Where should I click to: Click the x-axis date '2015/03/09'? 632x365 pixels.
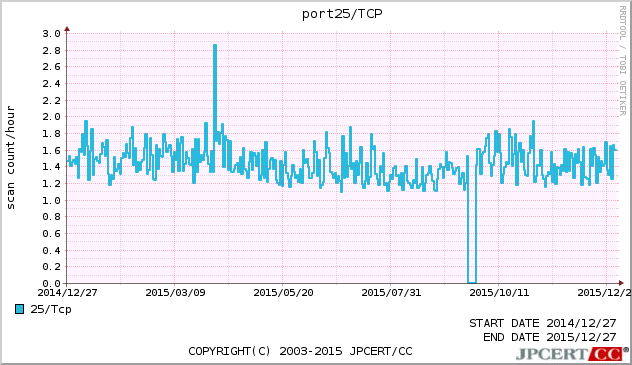click(175, 292)
